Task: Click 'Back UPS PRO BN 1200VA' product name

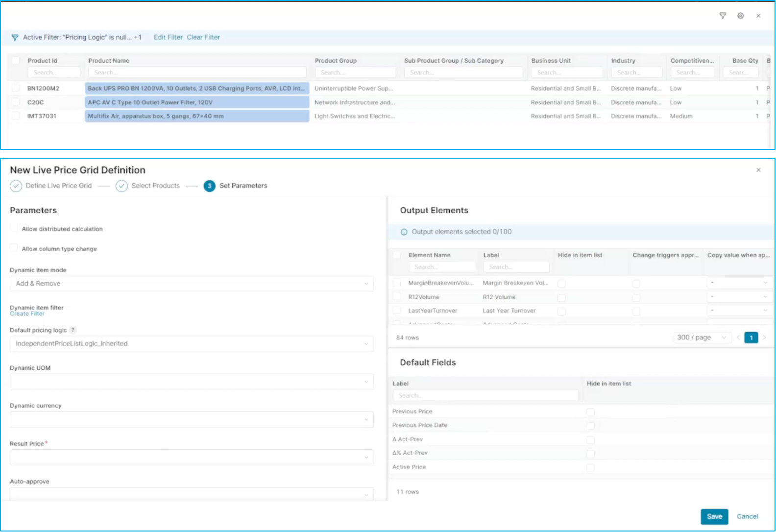Action: pos(197,89)
